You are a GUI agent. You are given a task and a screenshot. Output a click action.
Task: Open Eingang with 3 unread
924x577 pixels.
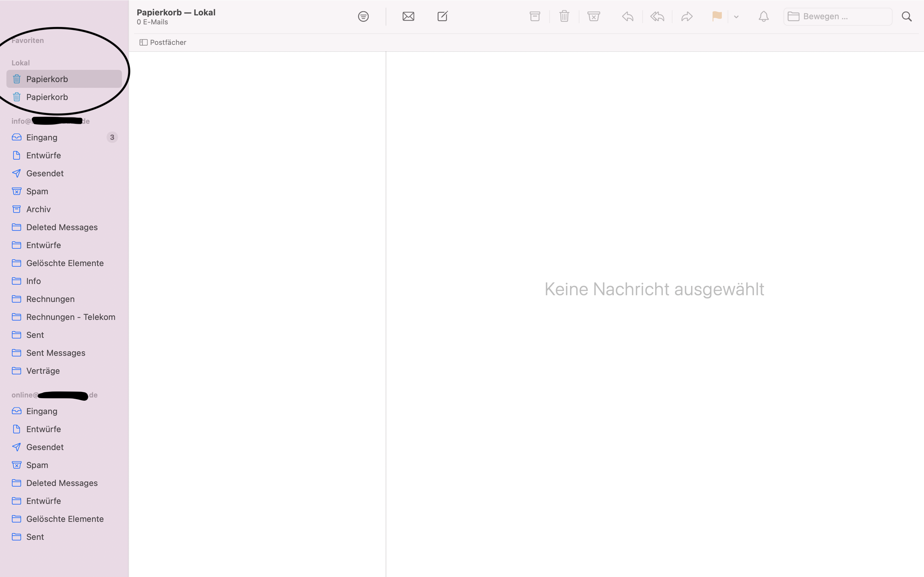pos(42,138)
